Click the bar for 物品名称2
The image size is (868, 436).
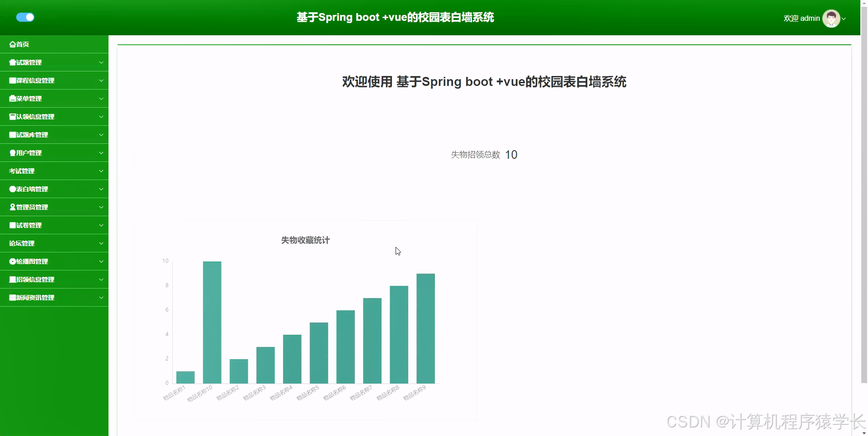[x=239, y=371]
